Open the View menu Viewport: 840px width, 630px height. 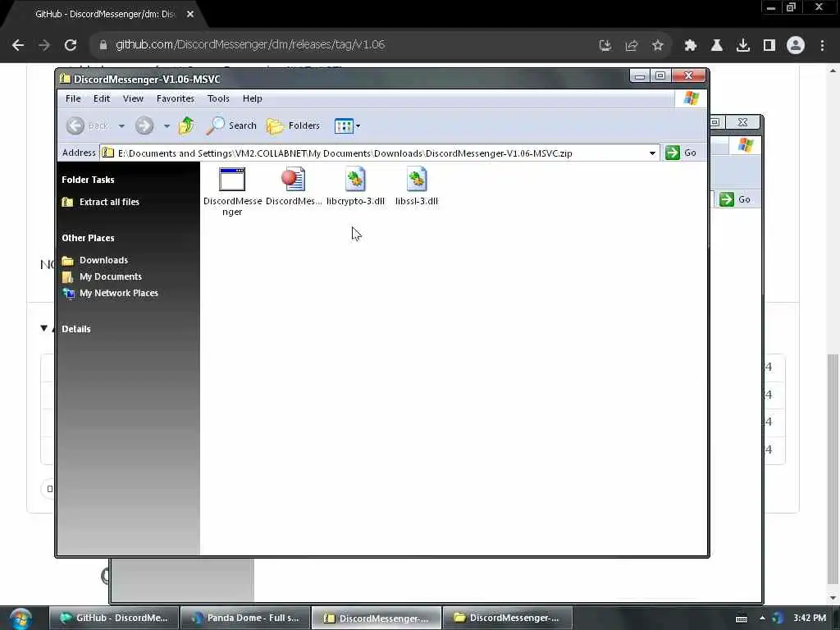pos(133,98)
